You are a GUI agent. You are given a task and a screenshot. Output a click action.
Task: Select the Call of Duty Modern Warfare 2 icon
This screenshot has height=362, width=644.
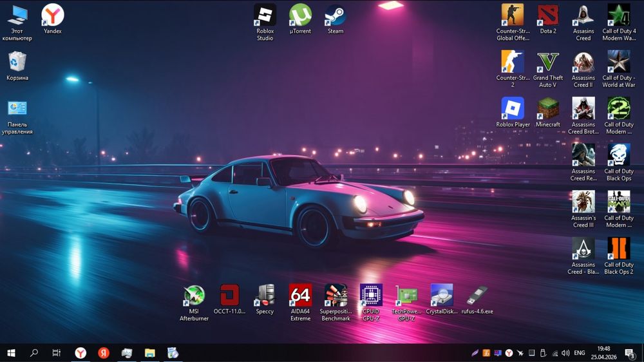point(618,116)
